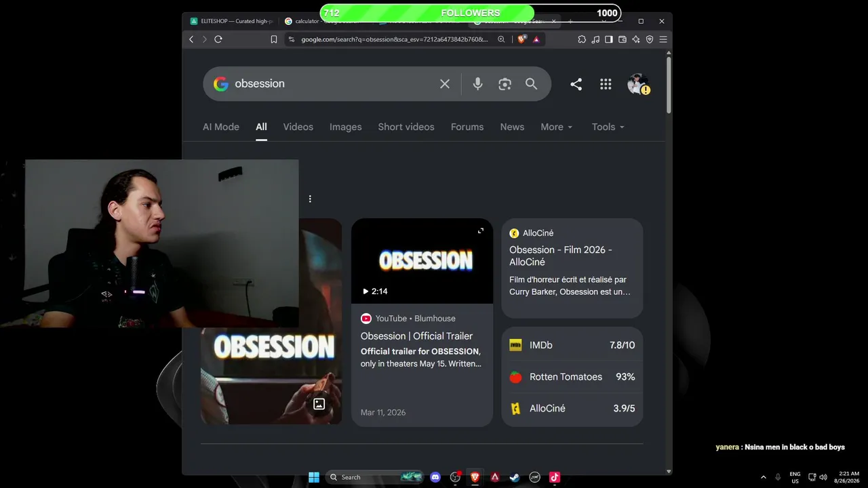Click the Google logo in search box
This screenshot has height=488, width=868.
(x=220, y=84)
